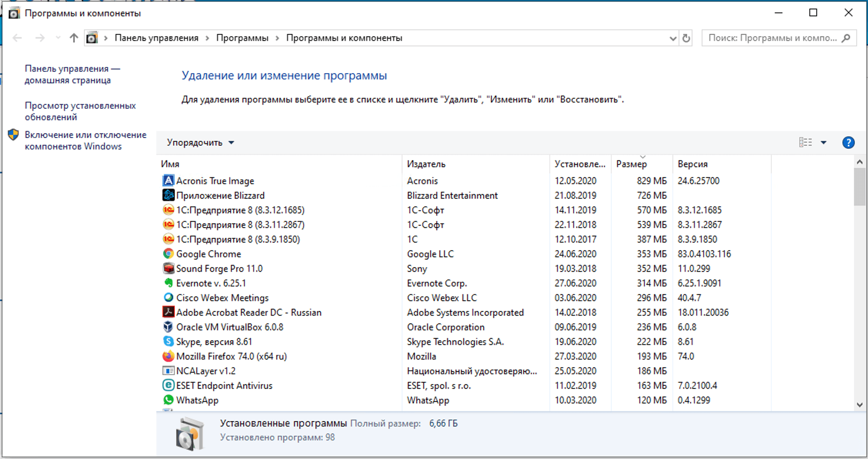This screenshot has width=868, height=459.
Task: Click the forward navigation arrow
Action: click(40, 38)
